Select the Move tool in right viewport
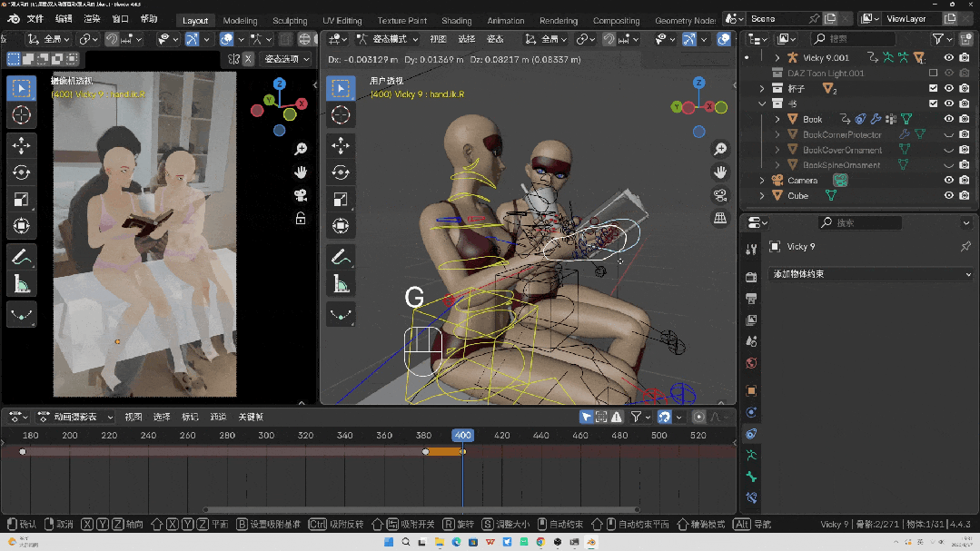This screenshot has width=980, height=551. click(x=340, y=145)
